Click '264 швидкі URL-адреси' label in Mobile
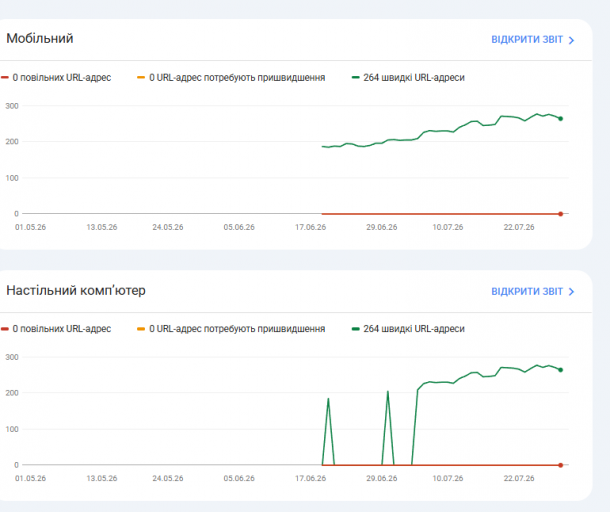610x512 pixels. click(x=414, y=77)
